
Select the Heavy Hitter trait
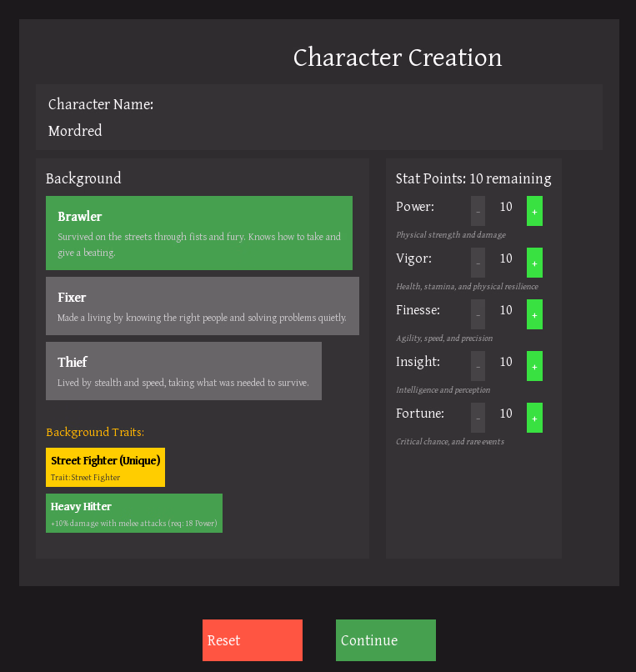click(x=133, y=513)
